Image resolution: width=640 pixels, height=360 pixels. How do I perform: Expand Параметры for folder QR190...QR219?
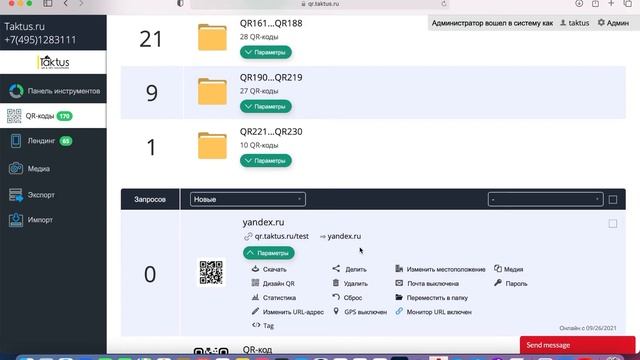pos(266,107)
